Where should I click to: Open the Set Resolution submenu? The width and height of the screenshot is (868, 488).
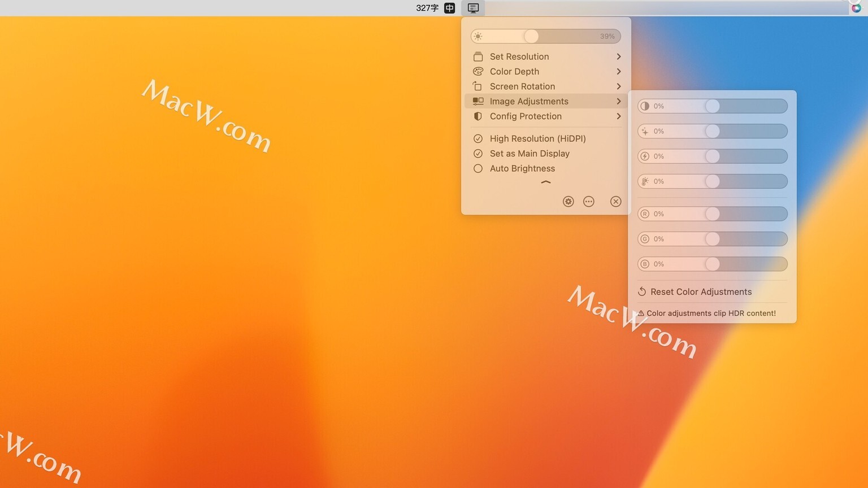point(546,56)
